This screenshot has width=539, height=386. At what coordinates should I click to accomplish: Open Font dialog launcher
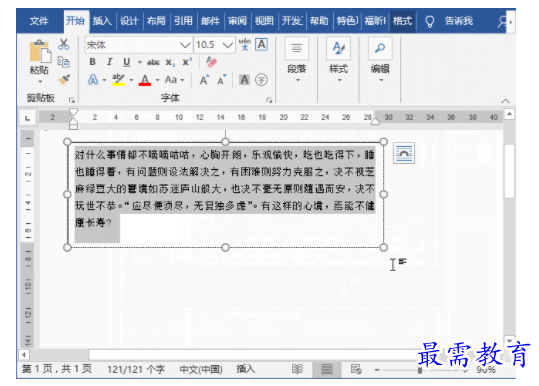coord(269,100)
